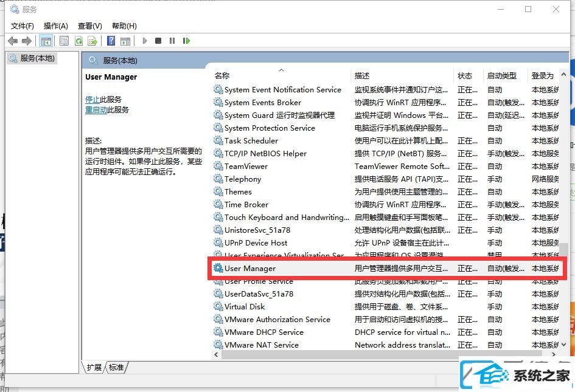
Task: Select the VMware DHCP Service row
Action: [x=386, y=332]
